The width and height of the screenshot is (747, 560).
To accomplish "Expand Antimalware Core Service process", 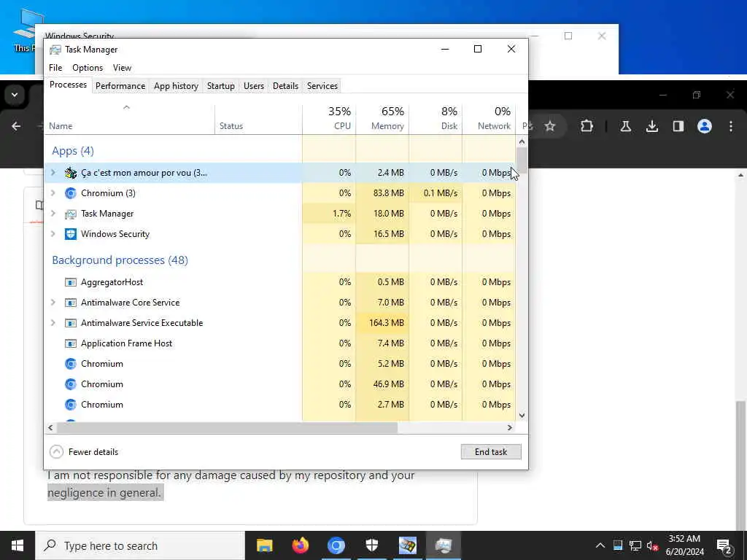I will pos(53,303).
